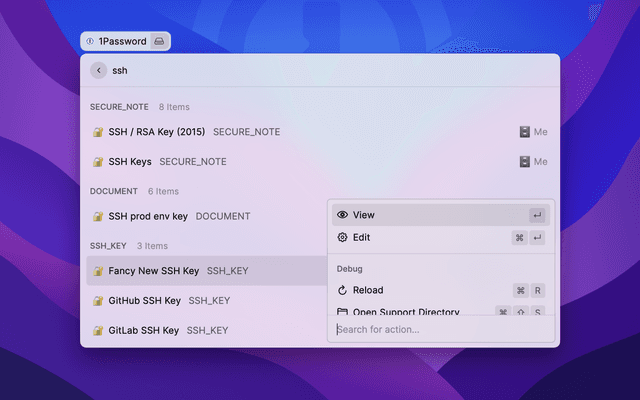This screenshot has width=640, height=400.
Task: Click vault icon on SSH / RSA Key row
Action: click(x=524, y=132)
